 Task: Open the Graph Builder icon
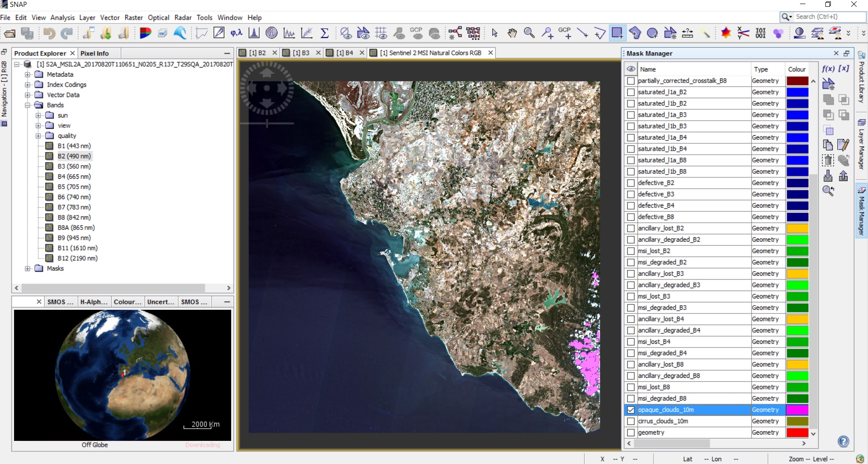coord(455,33)
